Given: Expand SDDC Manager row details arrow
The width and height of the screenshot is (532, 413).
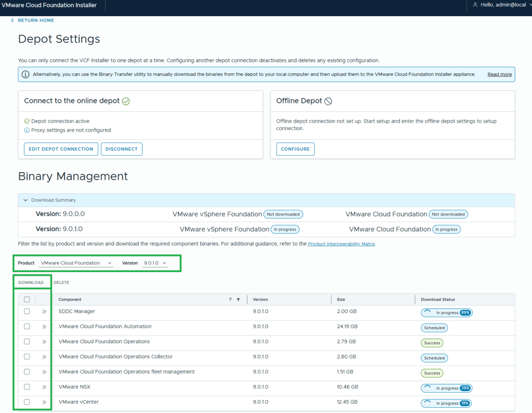Looking at the screenshot, I should [44, 312].
